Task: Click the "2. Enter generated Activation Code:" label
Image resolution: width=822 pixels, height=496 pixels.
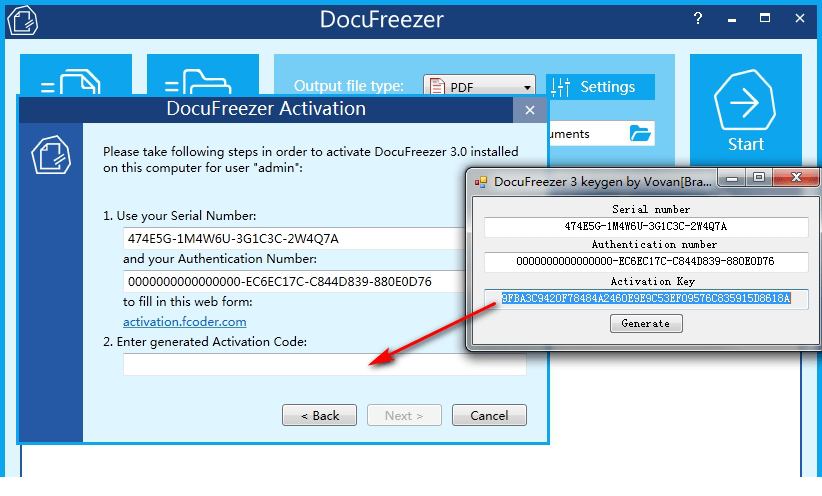Action: pyautogui.click(x=205, y=342)
